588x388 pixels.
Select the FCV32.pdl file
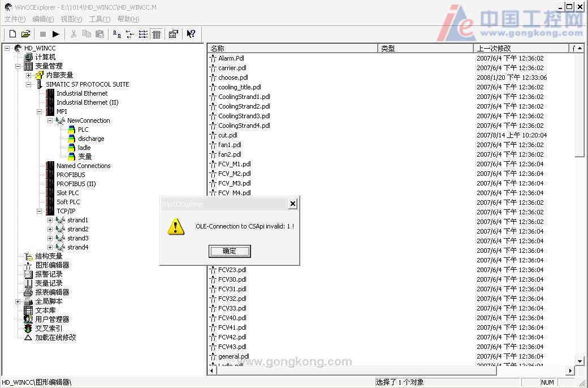(232, 299)
